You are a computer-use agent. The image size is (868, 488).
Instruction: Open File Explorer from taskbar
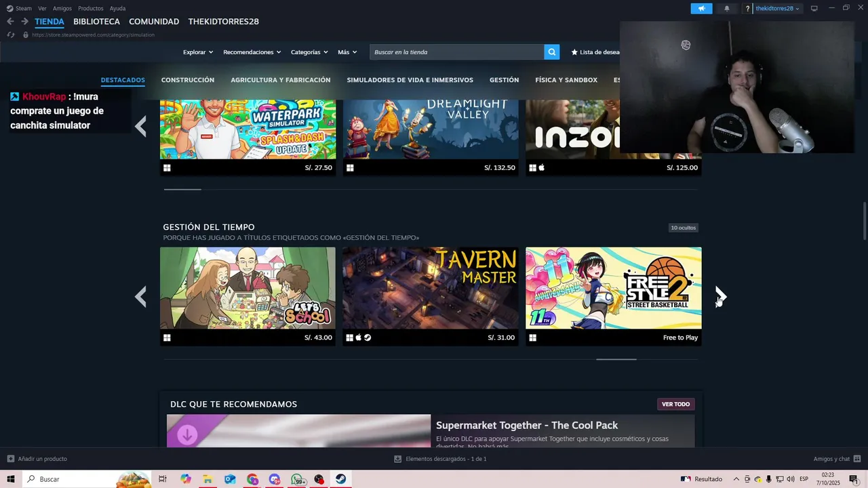click(208, 479)
